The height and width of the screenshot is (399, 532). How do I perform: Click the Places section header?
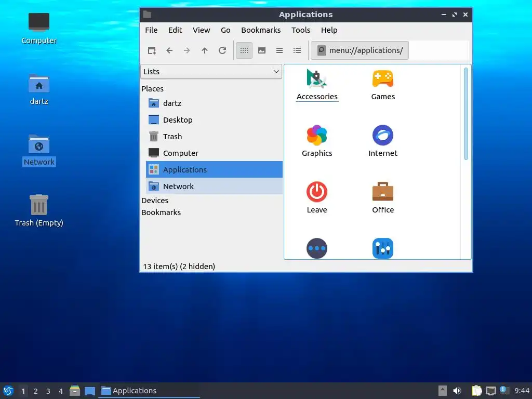152,89
